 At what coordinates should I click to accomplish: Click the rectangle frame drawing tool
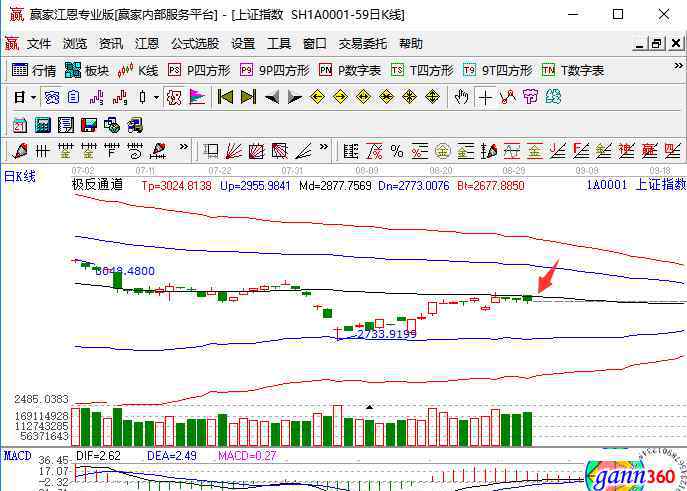(211, 152)
